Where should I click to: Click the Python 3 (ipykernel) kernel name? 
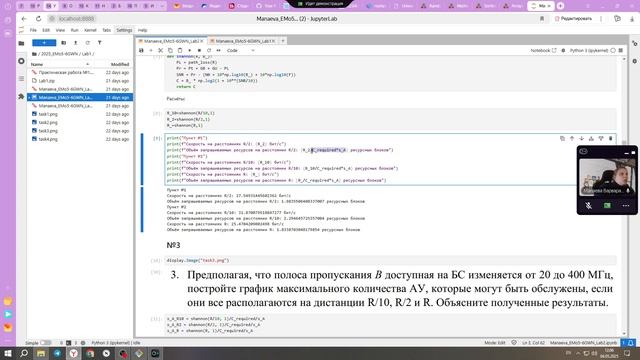pos(589,50)
